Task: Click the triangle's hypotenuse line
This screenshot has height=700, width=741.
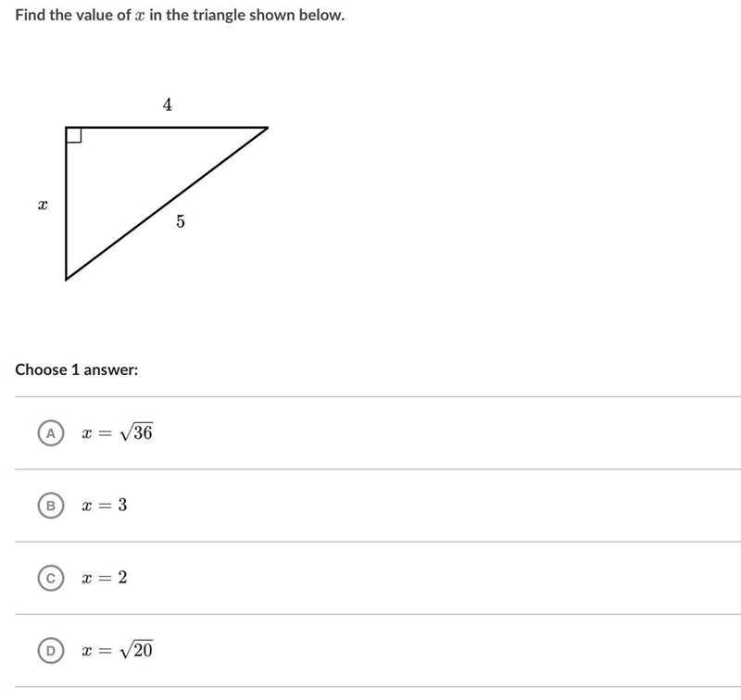Action: (x=167, y=204)
